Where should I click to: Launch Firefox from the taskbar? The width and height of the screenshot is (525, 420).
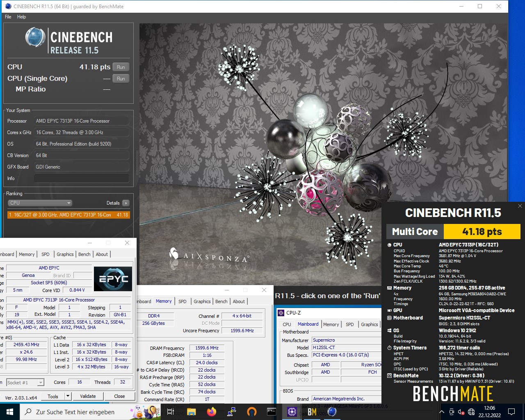[212, 412]
